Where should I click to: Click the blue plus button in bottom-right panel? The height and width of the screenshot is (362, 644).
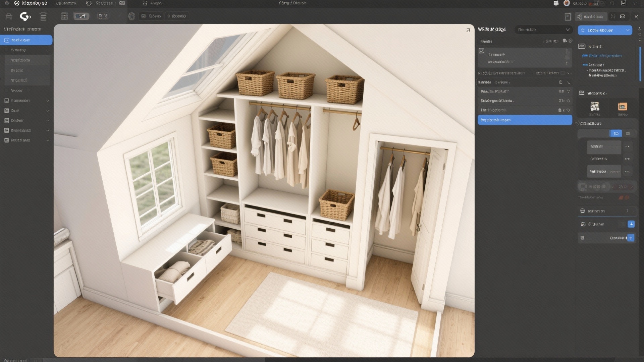(631, 224)
